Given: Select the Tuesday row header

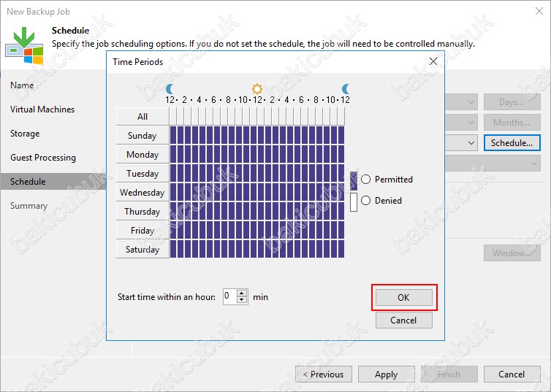Looking at the screenshot, I should point(142,173).
